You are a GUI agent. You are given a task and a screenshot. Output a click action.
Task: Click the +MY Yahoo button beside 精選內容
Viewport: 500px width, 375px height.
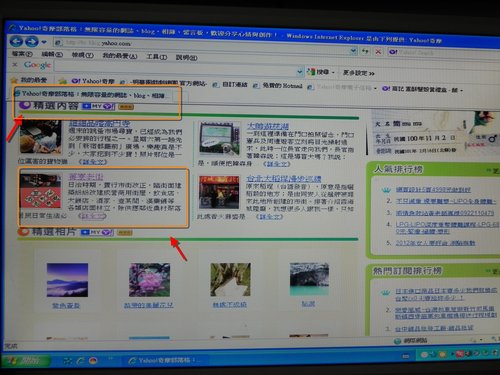pyautogui.click(x=98, y=106)
